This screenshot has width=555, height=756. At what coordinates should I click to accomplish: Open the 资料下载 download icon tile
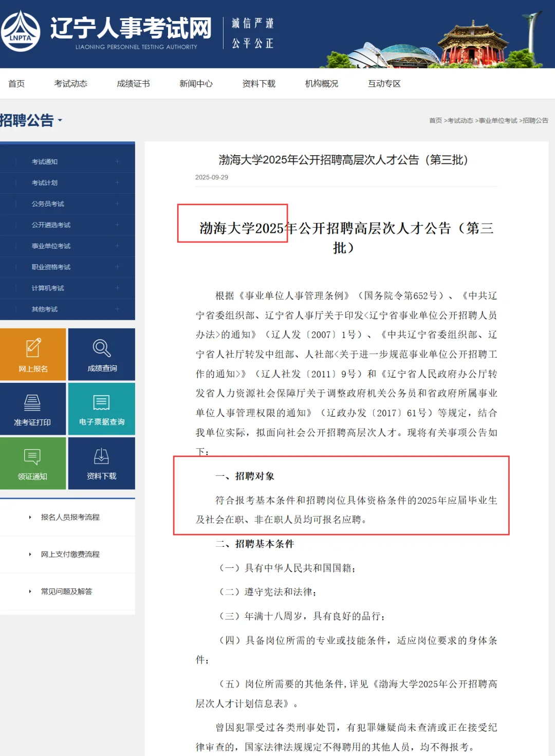(101, 463)
